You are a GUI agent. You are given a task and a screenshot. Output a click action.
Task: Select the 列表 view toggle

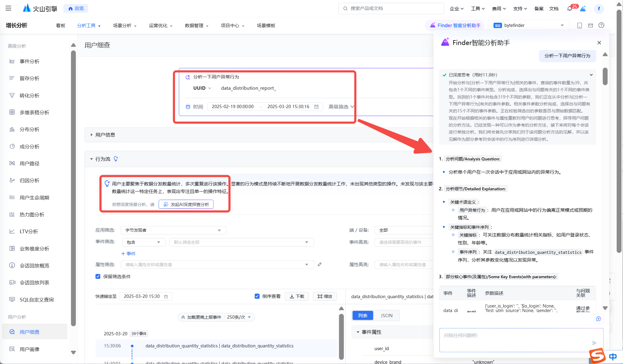click(363, 315)
